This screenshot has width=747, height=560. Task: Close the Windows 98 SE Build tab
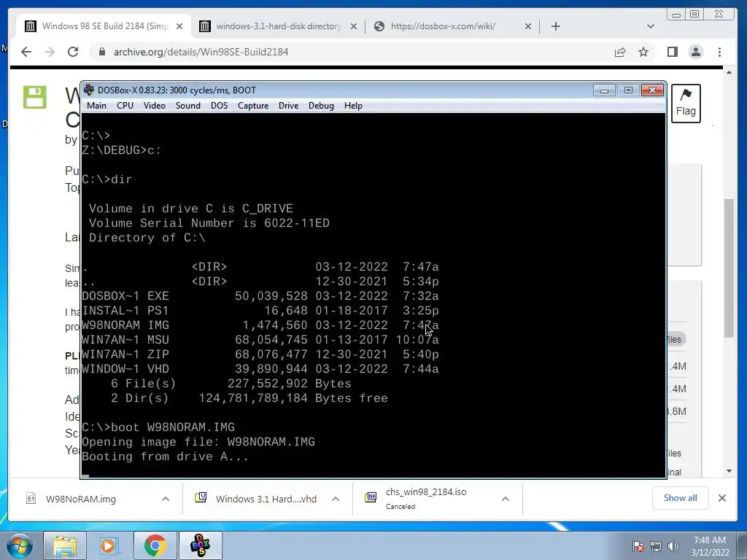tap(179, 27)
